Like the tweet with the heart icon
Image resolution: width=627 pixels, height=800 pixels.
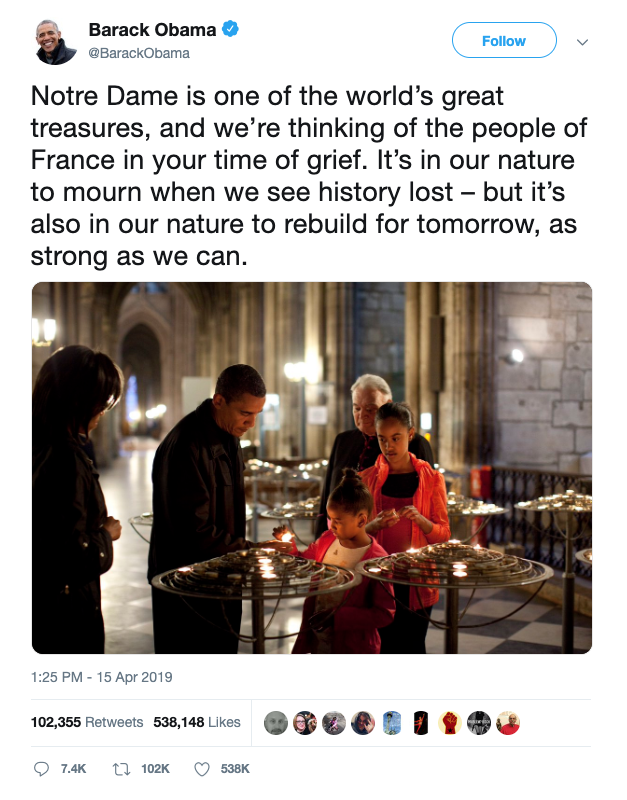point(201,769)
